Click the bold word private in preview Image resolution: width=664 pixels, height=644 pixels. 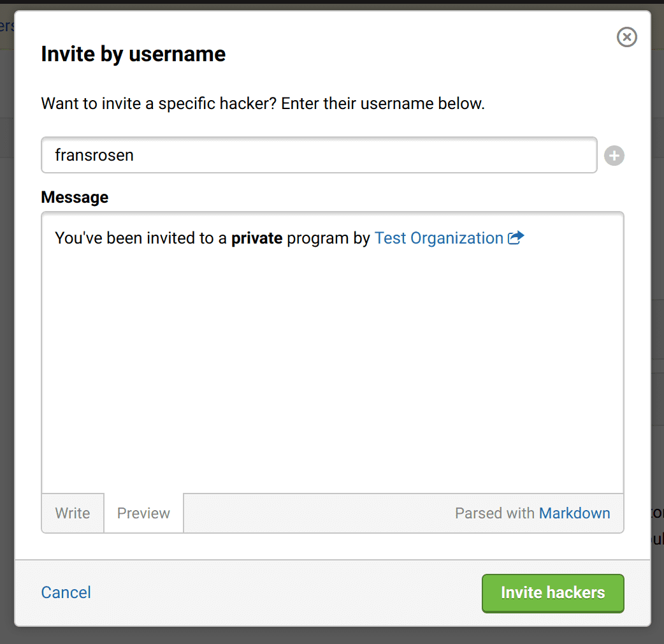257,238
